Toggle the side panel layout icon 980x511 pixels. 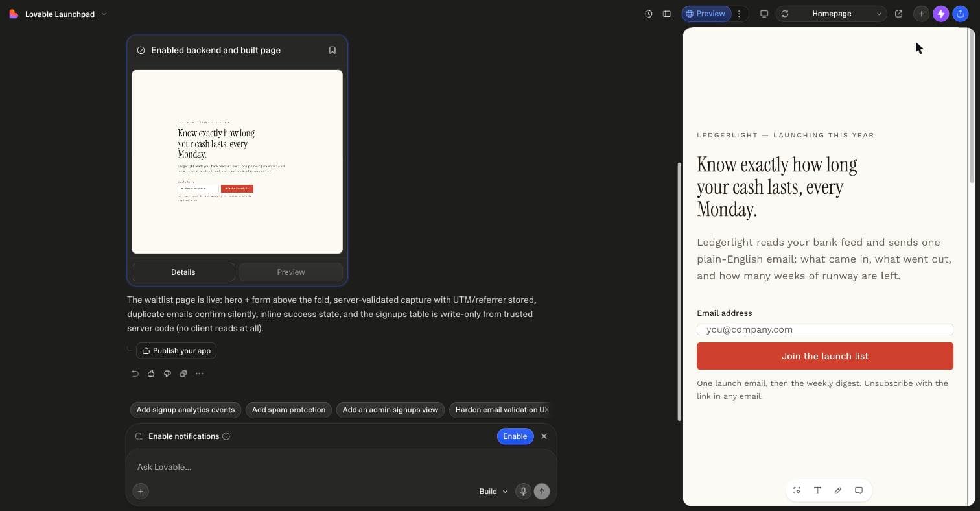[x=666, y=14]
